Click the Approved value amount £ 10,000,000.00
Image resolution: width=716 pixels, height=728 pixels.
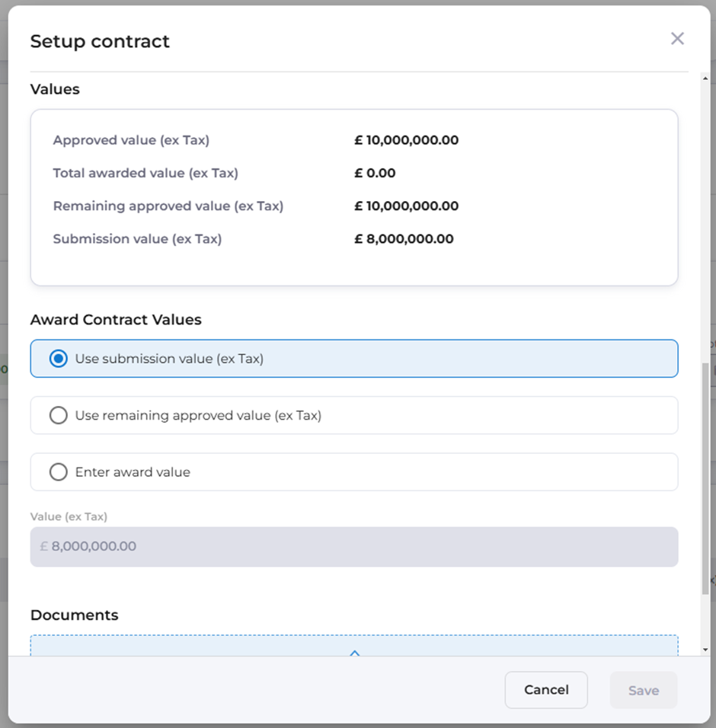407,140
